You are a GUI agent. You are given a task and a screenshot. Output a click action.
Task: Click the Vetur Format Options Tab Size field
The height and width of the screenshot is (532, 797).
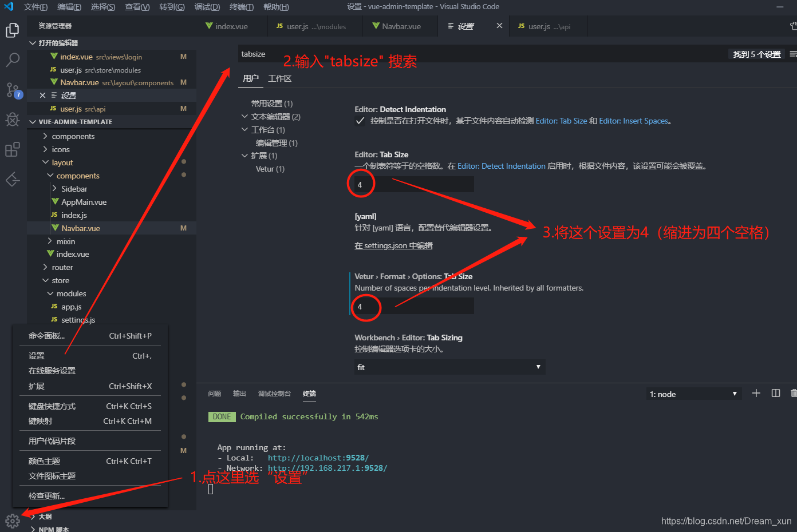[x=414, y=307]
